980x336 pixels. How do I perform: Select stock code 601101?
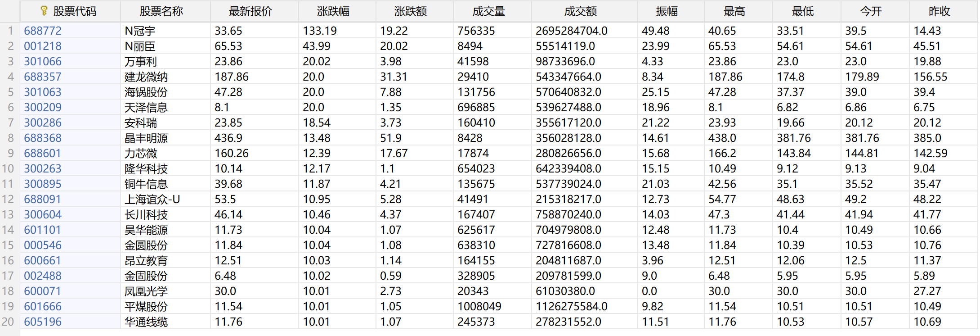point(43,230)
